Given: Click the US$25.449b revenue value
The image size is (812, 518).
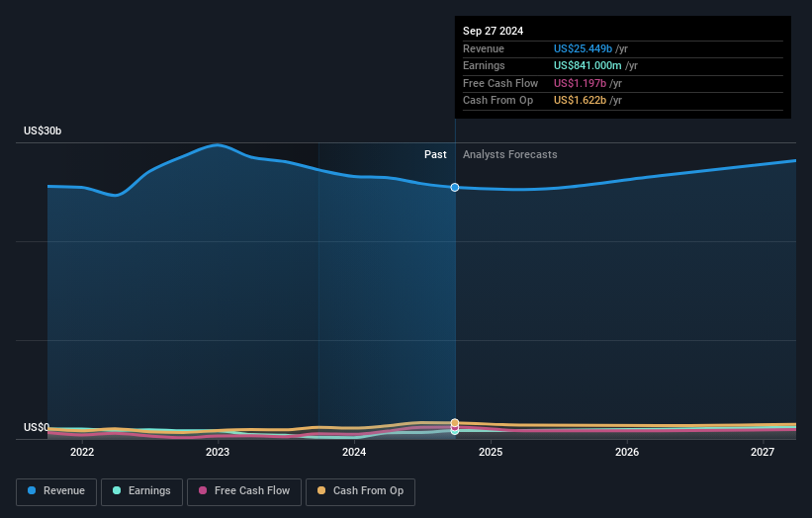Looking at the screenshot, I should (x=584, y=48).
